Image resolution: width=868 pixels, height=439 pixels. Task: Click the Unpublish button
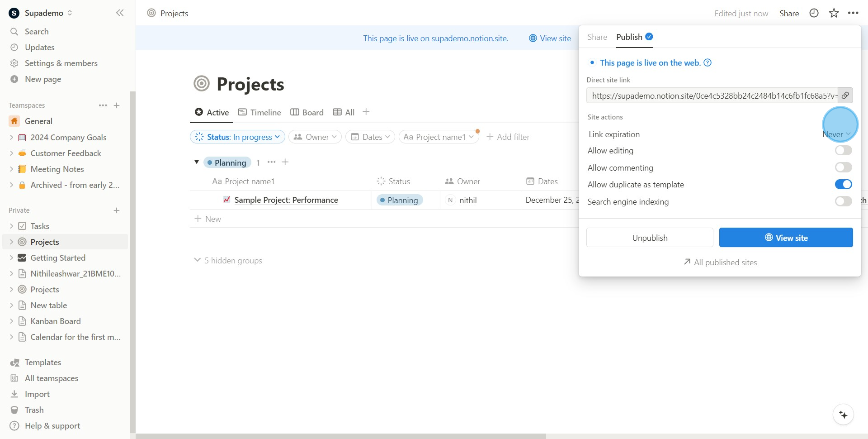click(650, 238)
